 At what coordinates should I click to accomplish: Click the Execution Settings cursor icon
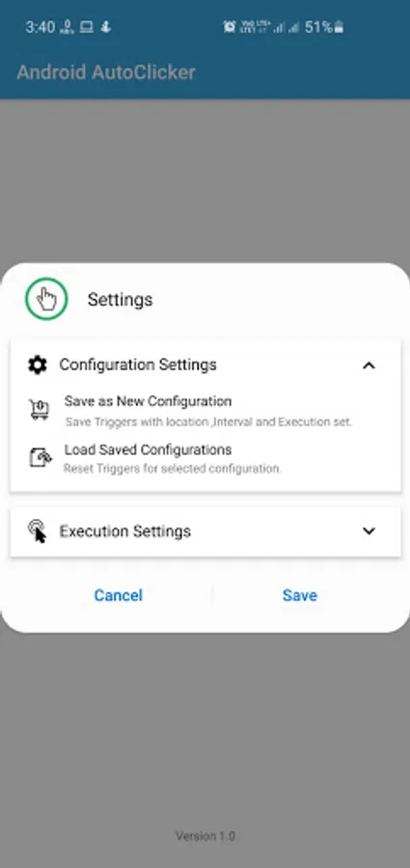[x=37, y=530]
